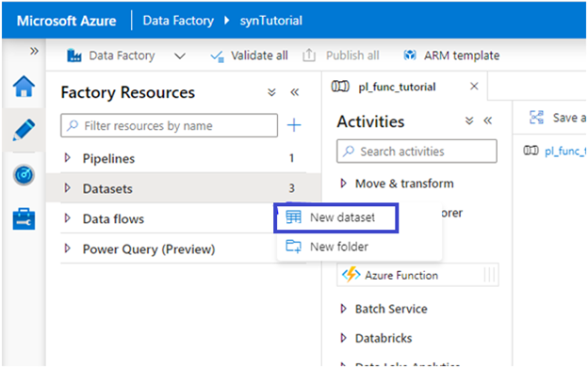The width and height of the screenshot is (588, 368).
Task: Click the Azure Function drag handle
Action: 489,275
